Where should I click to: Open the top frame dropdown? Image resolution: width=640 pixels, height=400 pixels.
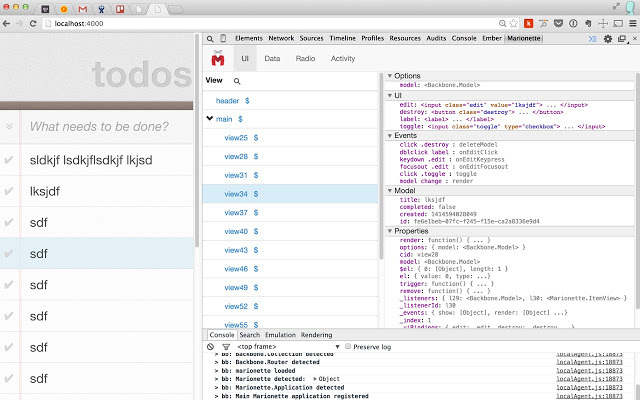[x=288, y=347]
